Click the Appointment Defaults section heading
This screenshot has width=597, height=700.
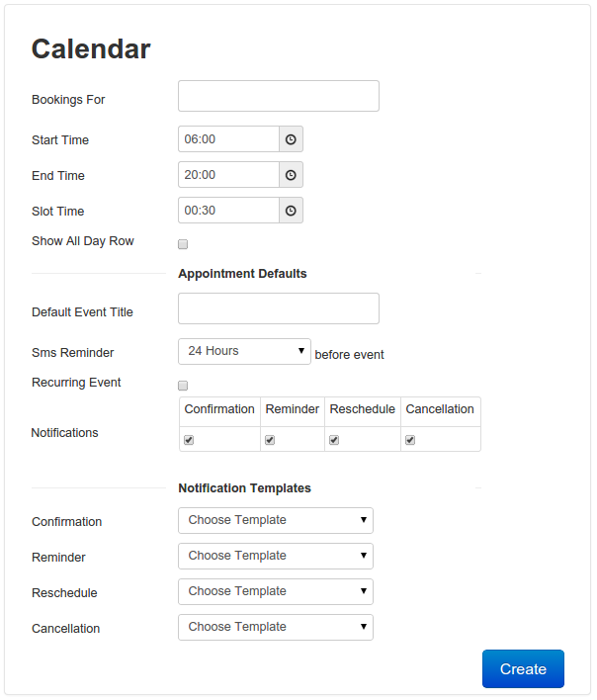(x=243, y=274)
